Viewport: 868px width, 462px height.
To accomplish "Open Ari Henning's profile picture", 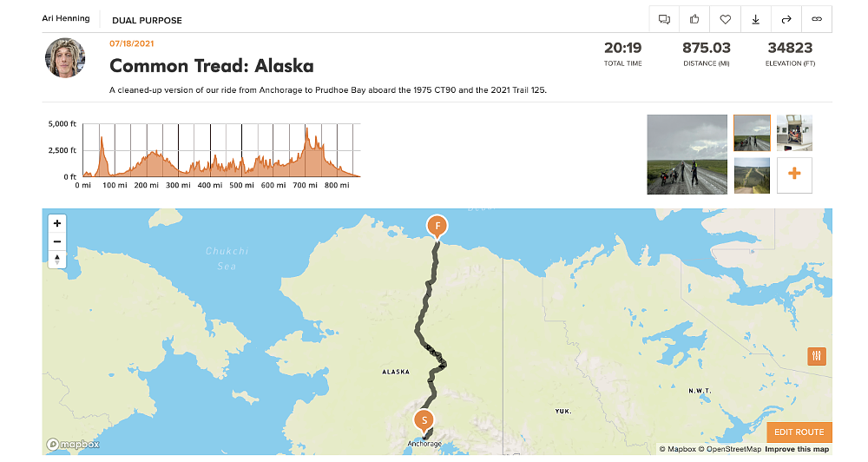I will click(x=64, y=58).
